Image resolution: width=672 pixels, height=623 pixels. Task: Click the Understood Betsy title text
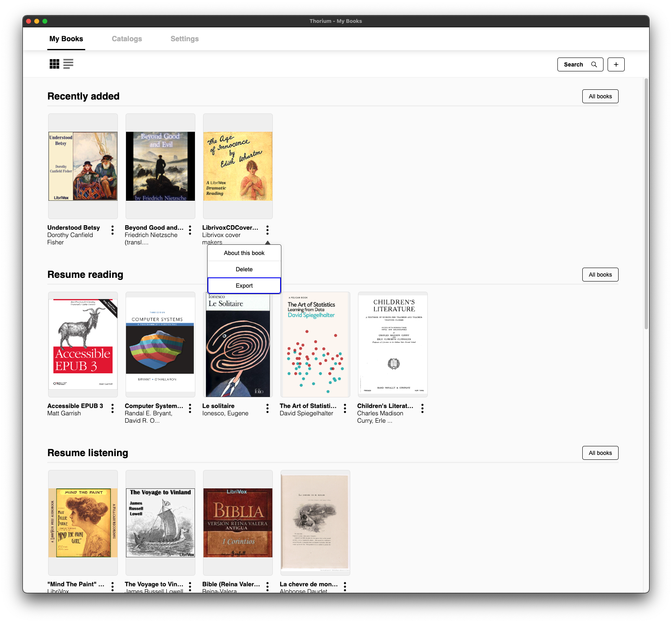[x=73, y=228]
